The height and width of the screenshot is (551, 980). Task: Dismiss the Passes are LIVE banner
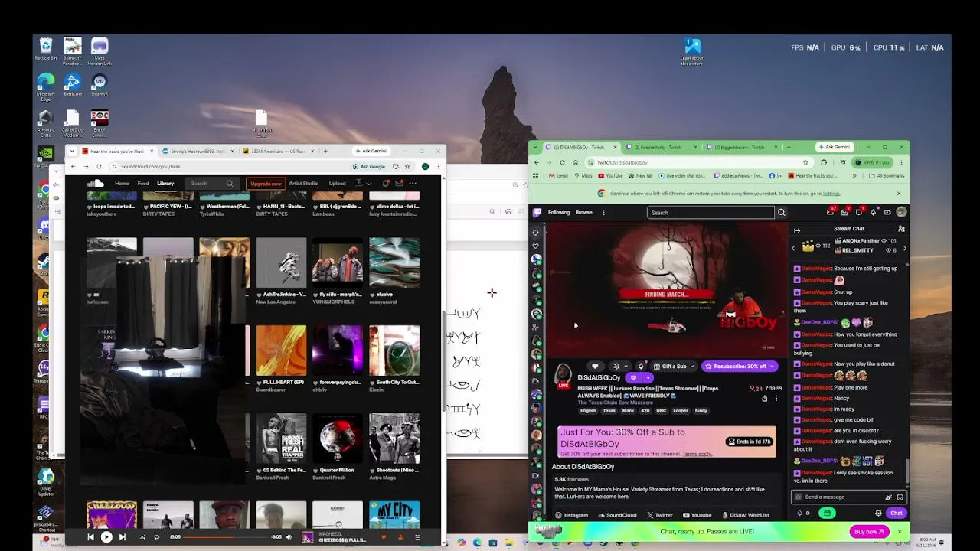(x=899, y=531)
